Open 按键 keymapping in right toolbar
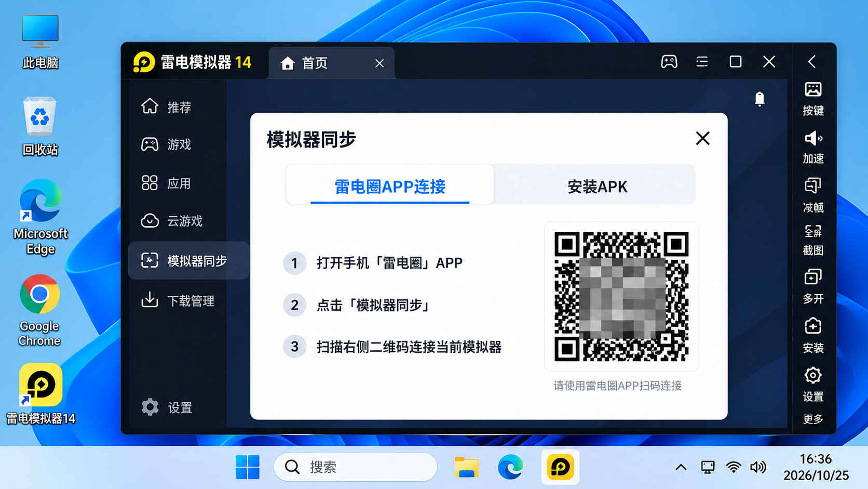Viewport: 868px width, 489px height. tap(813, 99)
